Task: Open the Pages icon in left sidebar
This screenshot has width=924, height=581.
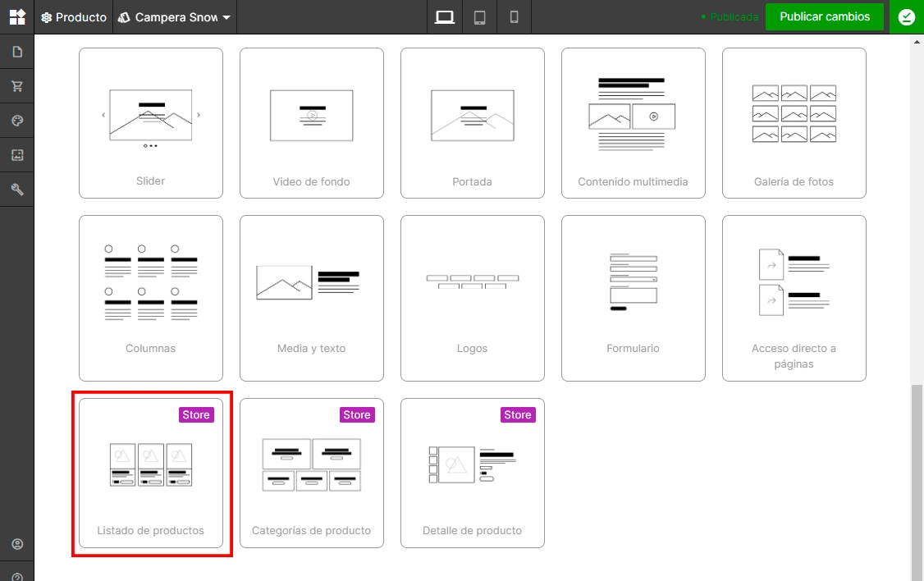Action: (17, 52)
